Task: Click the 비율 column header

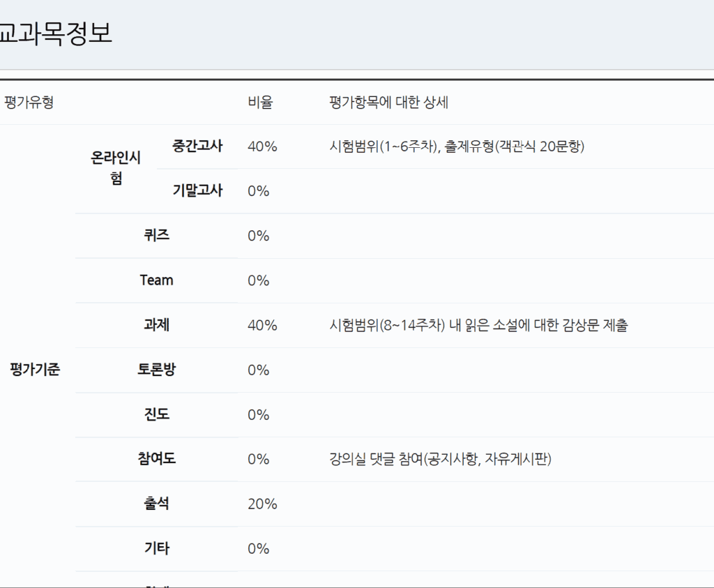Action: click(260, 103)
